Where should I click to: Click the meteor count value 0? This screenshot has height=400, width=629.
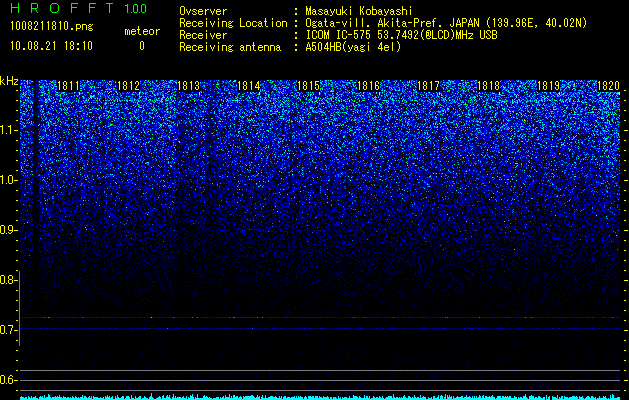tap(142, 46)
